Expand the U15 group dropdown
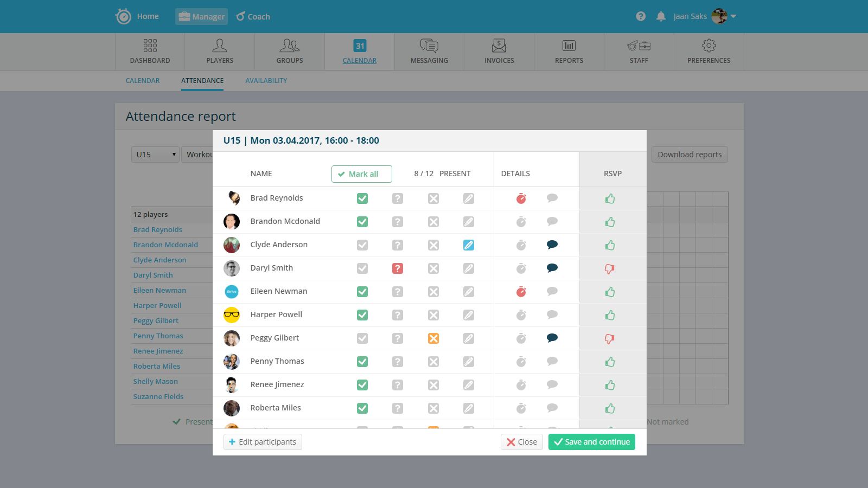The width and height of the screenshot is (868, 488). click(155, 155)
